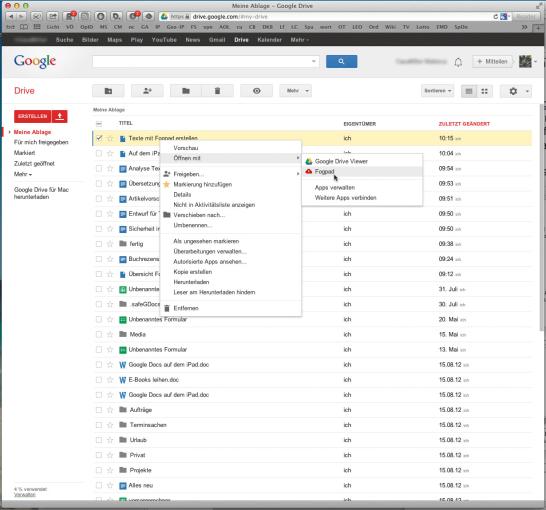Click the Google logo
The height and width of the screenshot is (510, 546).
click(35, 61)
